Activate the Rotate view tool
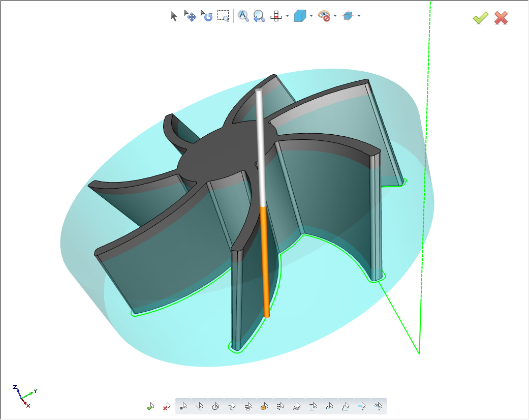Screen dimensions: 529x420 point(207,16)
